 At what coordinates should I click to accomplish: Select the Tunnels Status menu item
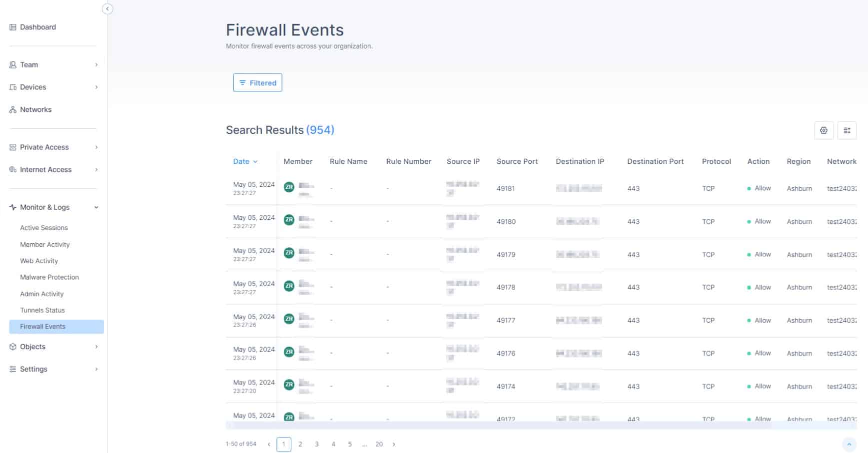pos(42,310)
